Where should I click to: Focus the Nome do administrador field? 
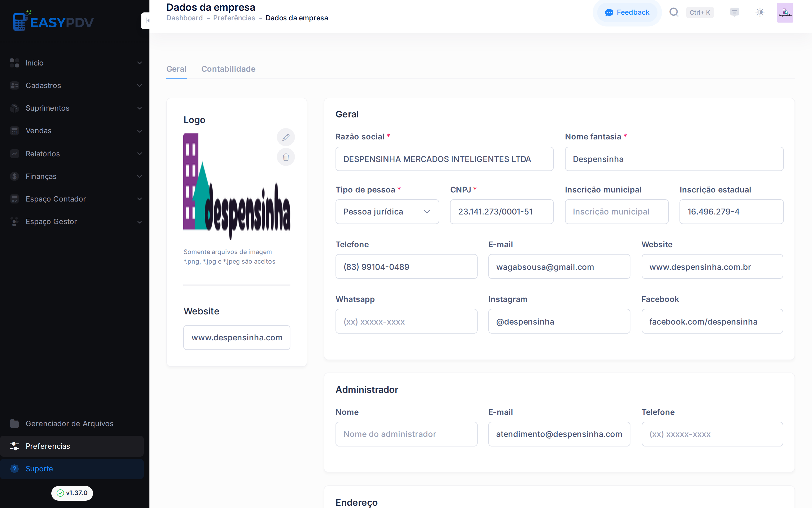406,434
